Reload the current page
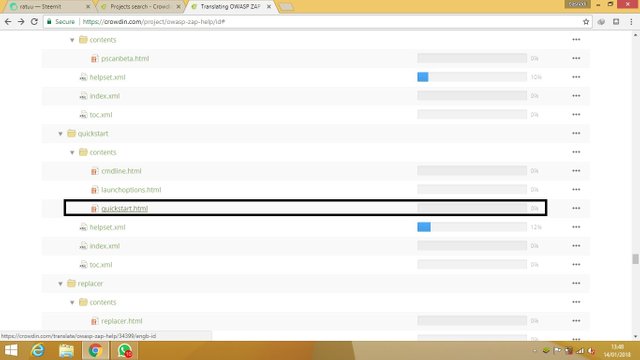This screenshot has height=360, width=640. click(34, 22)
